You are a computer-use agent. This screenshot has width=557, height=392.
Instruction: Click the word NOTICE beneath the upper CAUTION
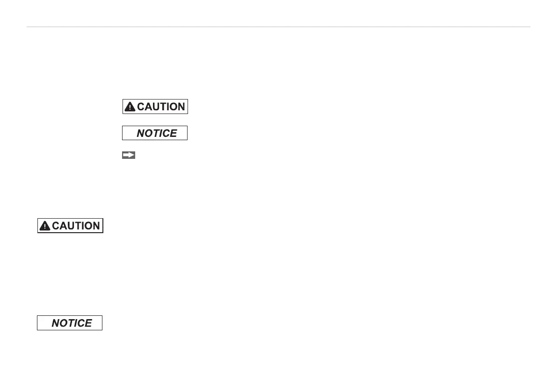click(157, 133)
